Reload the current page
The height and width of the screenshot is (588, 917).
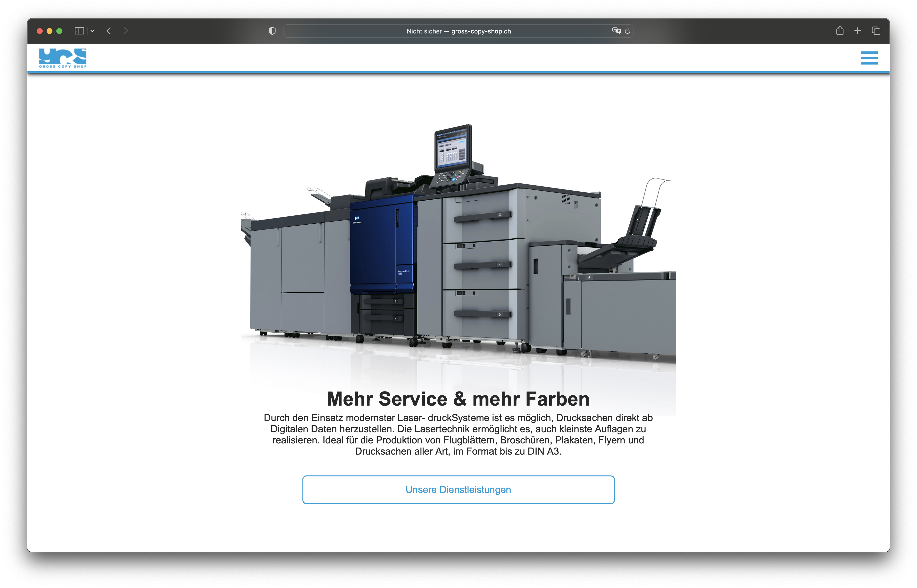627,31
